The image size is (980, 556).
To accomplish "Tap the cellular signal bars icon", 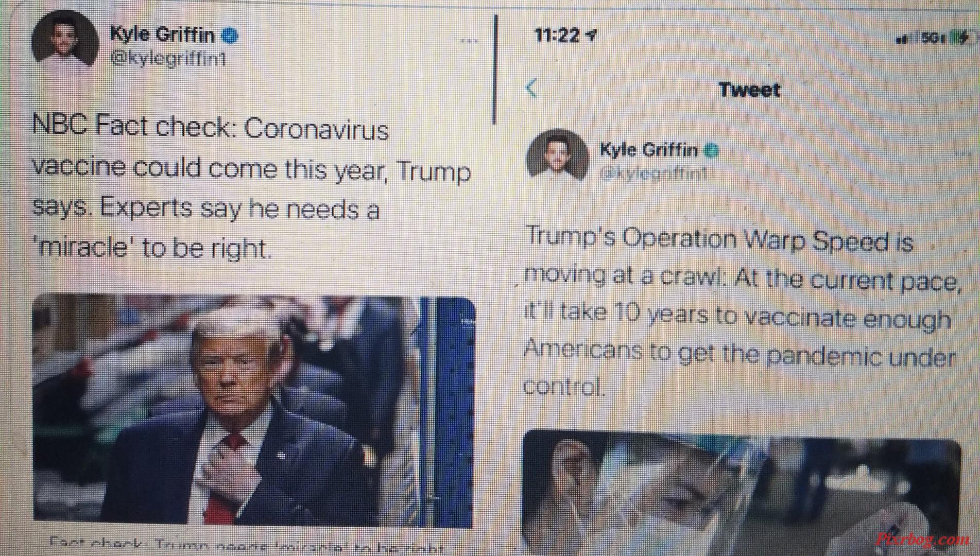I will [x=906, y=38].
